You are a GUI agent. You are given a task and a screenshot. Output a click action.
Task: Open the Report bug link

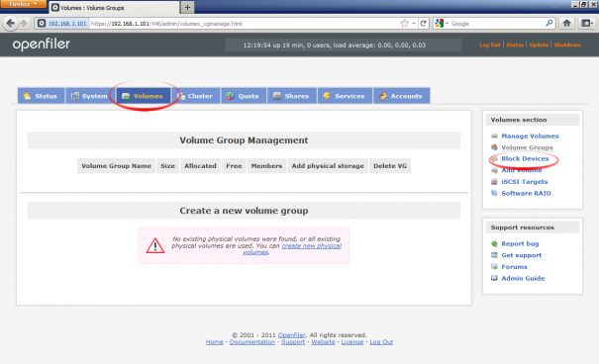coord(520,243)
